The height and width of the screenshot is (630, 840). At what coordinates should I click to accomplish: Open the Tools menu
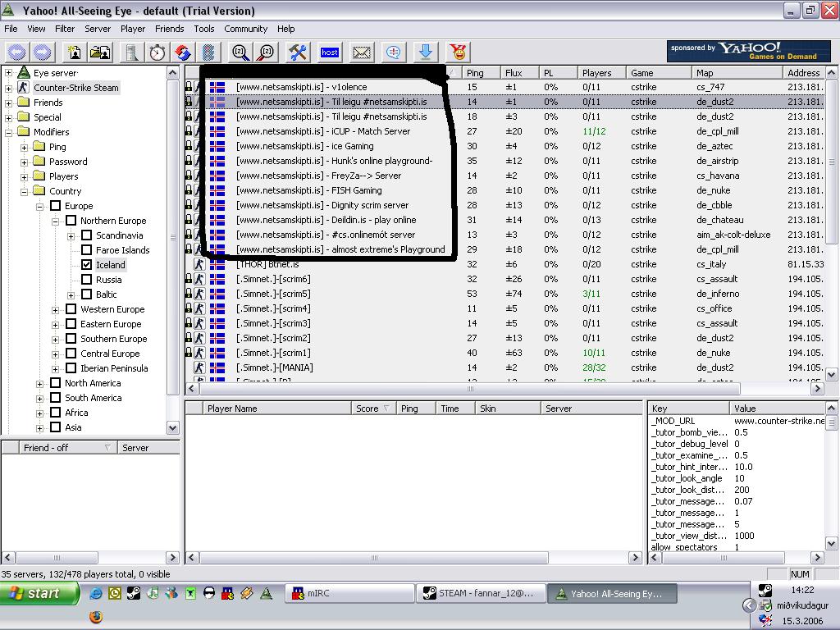[x=204, y=29]
